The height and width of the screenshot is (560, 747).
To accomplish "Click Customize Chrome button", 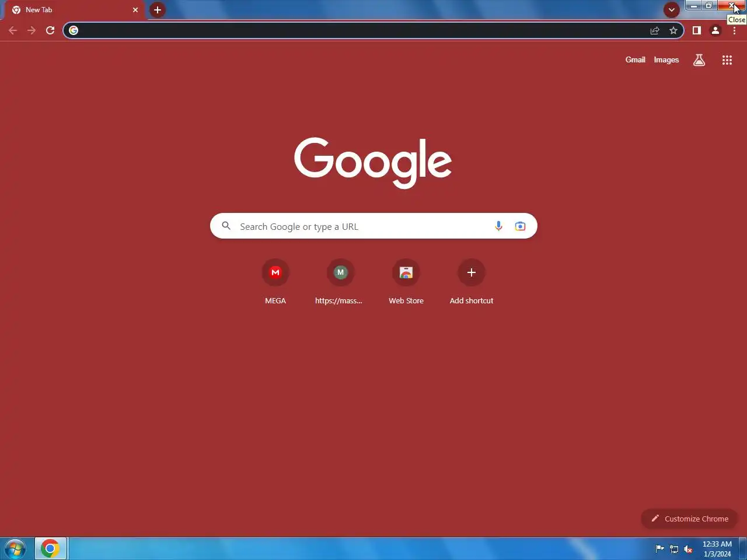I will click(689, 519).
